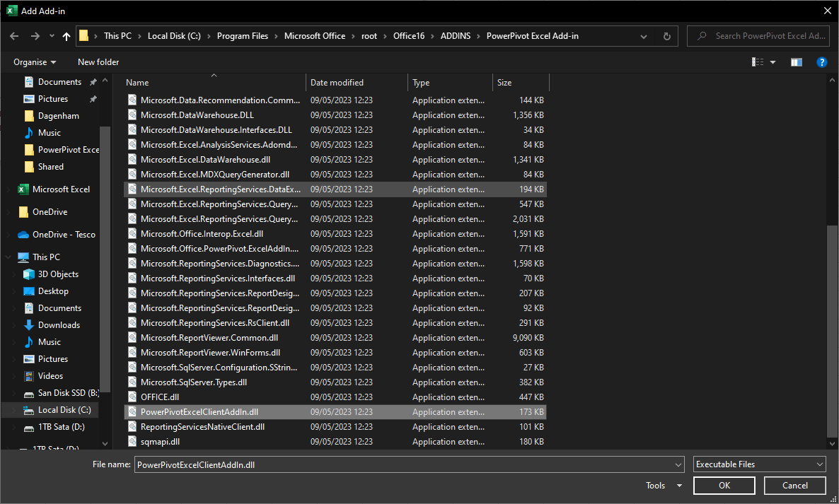Select Microsoft.Office.Interop.Excel.dll file icon
This screenshot has width=839, height=504.
point(132,234)
